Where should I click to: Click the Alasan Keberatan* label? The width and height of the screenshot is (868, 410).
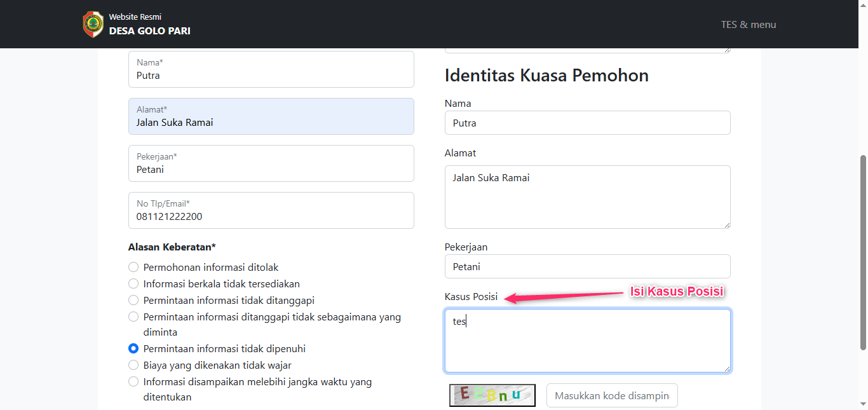click(172, 247)
